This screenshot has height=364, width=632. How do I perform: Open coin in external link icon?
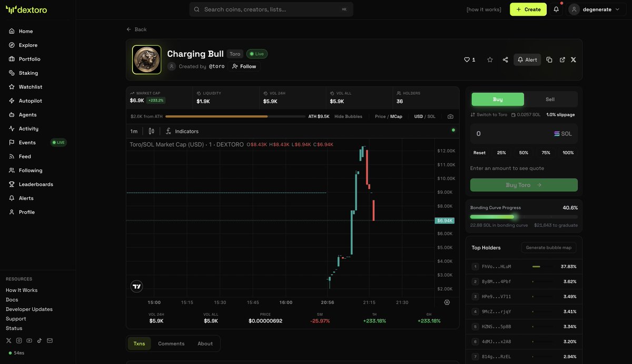pyautogui.click(x=562, y=60)
